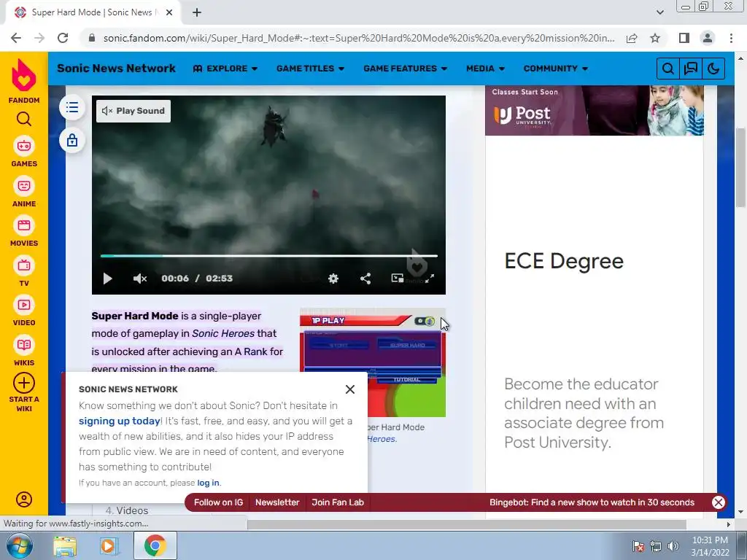This screenshot has width=747, height=560.
Task: Expand the Game Features menu
Action: coord(405,69)
